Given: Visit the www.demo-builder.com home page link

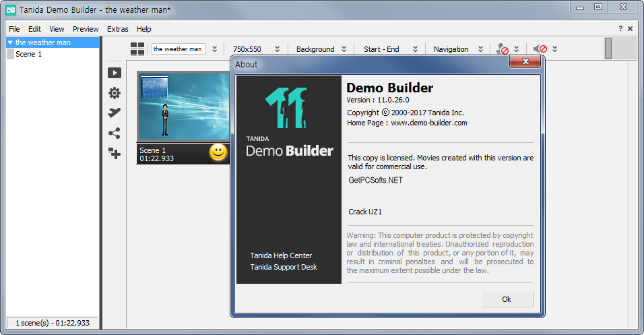Looking at the screenshot, I should (429, 123).
